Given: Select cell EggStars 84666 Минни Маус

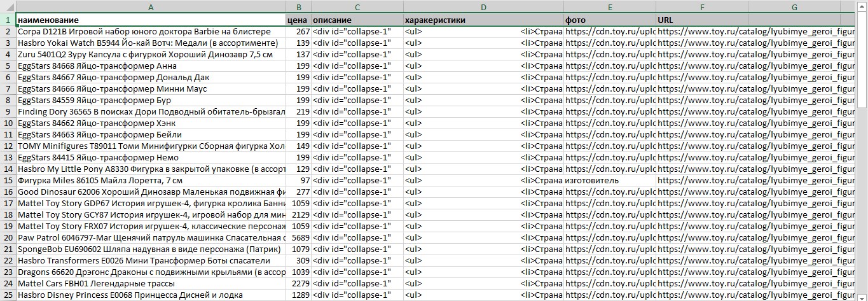Looking at the screenshot, I should click(x=151, y=88).
